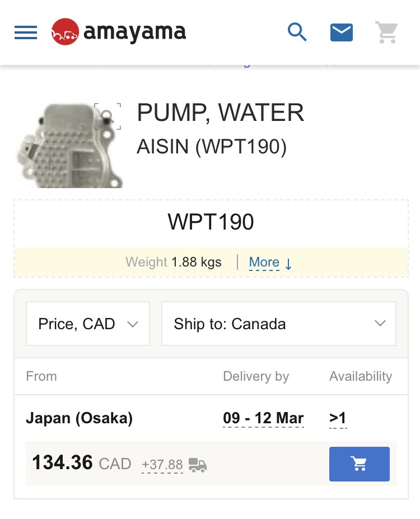Click the >1 availability indicator

point(338,418)
